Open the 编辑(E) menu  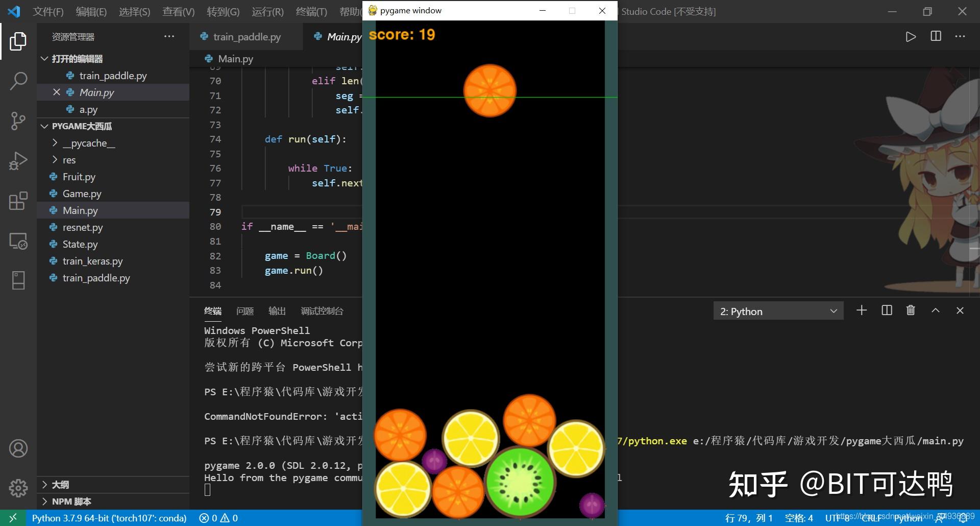click(x=91, y=11)
